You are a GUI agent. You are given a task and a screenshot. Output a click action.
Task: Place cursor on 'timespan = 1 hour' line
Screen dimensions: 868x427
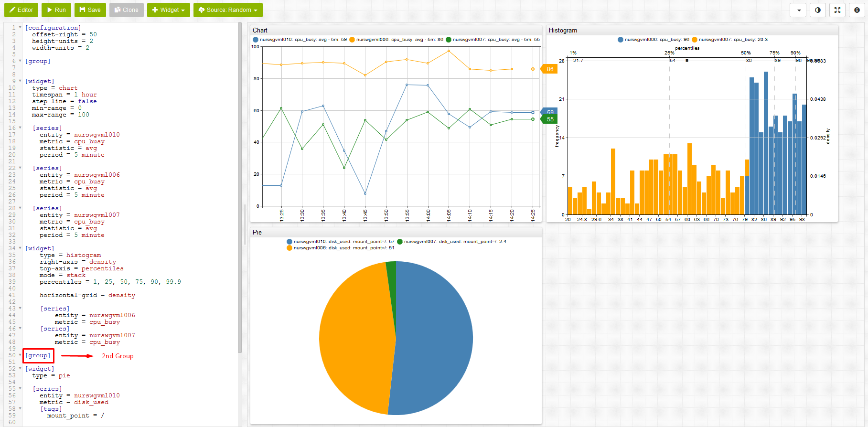pyautogui.click(x=64, y=95)
